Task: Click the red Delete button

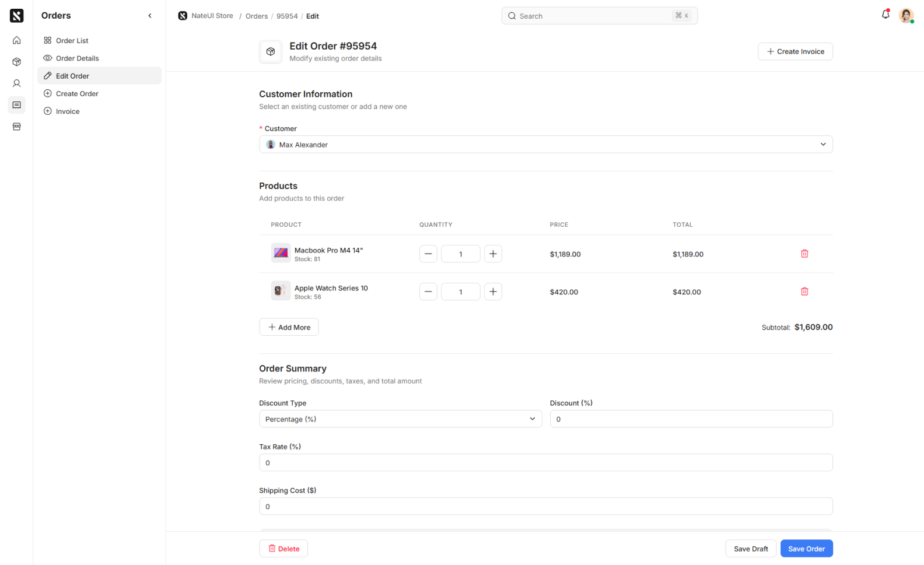Action: [283, 549]
